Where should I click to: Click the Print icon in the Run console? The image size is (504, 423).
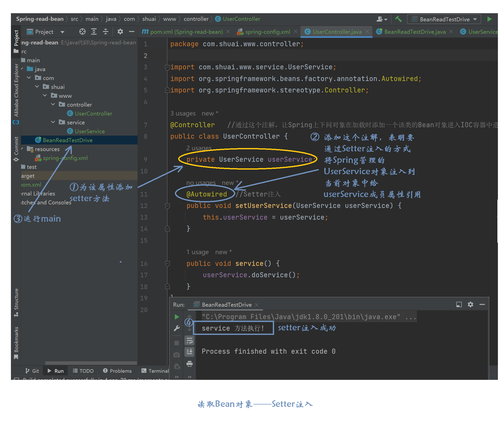[189, 364]
